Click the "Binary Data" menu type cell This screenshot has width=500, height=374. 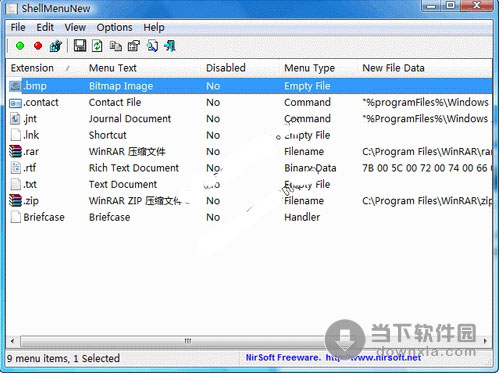coord(310,168)
